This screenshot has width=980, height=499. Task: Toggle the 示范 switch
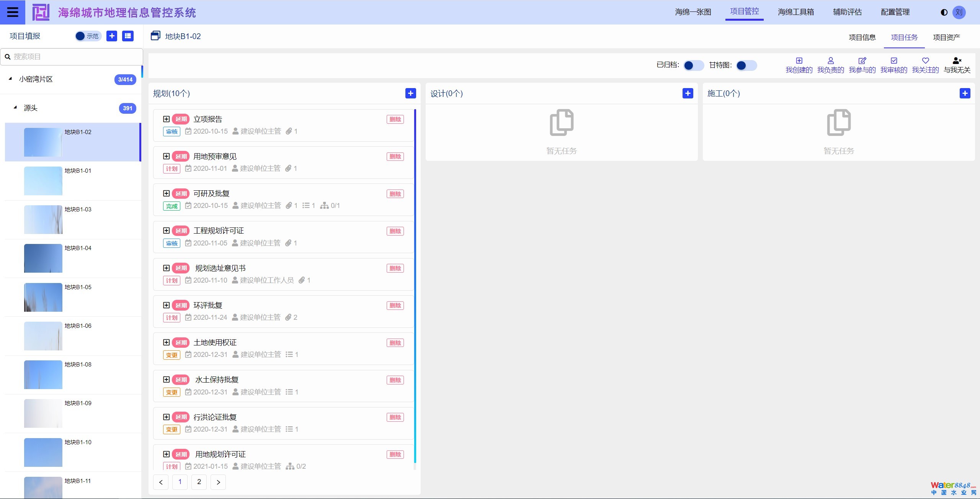[x=88, y=36]
